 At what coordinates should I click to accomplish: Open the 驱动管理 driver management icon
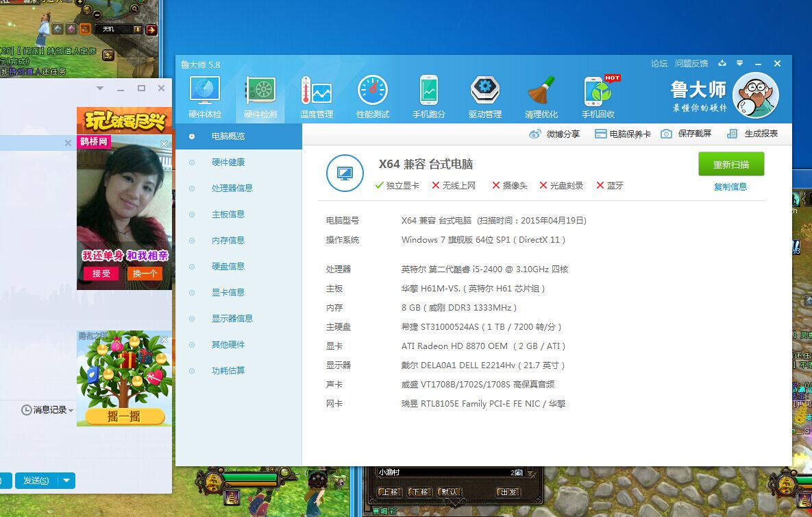click(484, 98)
